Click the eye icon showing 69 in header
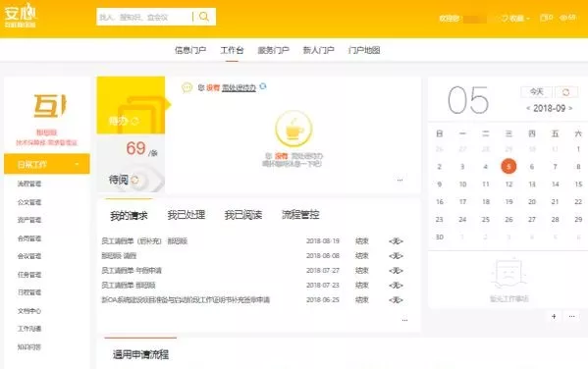This screenshot has width=588, height=369. click(x=567, y=18)
